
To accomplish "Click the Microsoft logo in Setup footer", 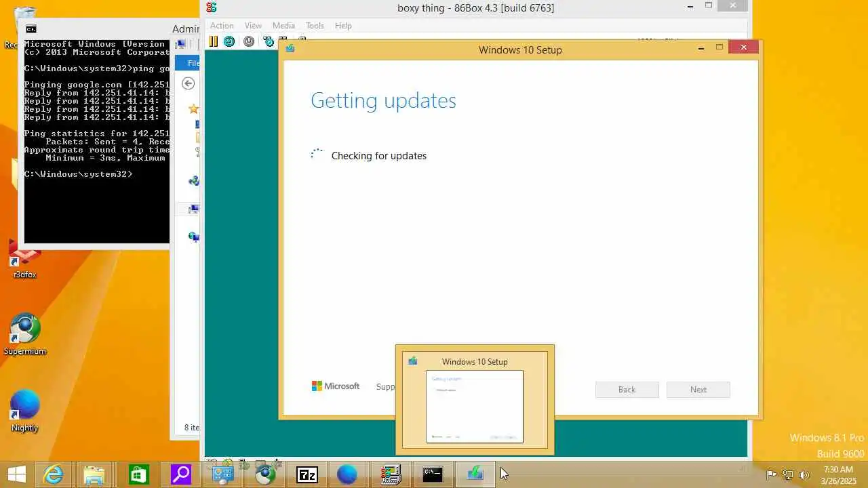I will tap(336, 386).
